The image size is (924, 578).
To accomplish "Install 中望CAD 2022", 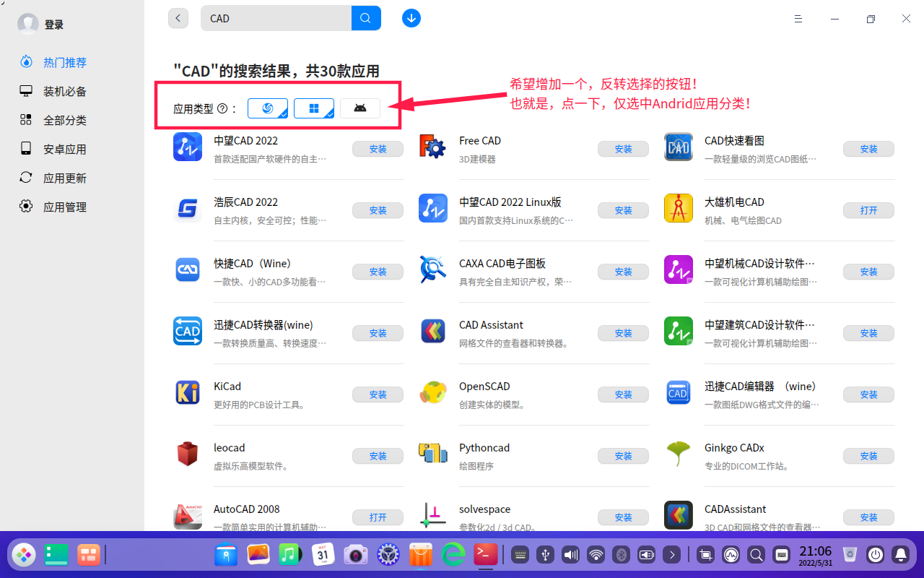I will point(378,149).
